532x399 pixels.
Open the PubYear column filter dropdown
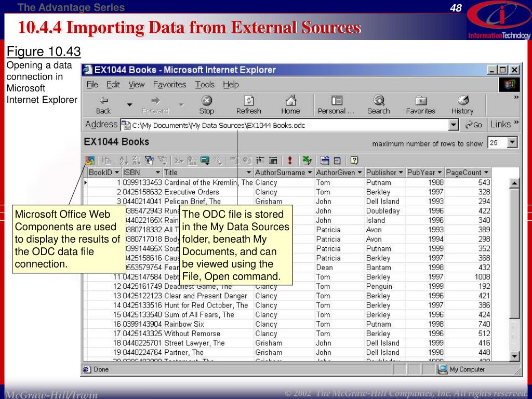click(440, 172)
